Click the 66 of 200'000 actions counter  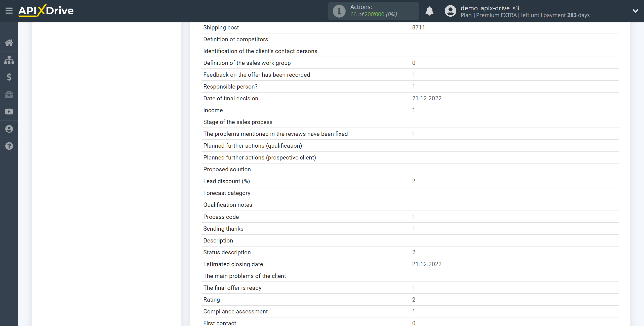pyautogui.click(x=374, y=15)
